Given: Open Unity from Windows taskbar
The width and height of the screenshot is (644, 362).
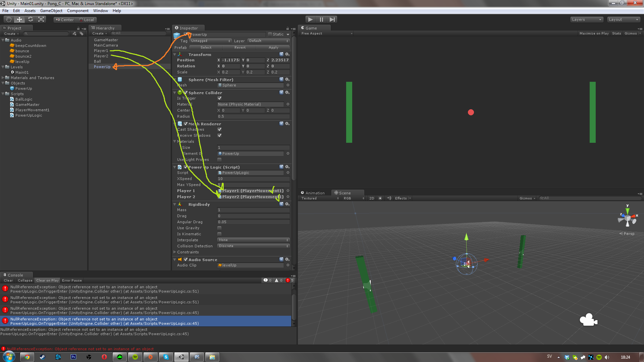Looking at the screenshot, I should [181, 357].
